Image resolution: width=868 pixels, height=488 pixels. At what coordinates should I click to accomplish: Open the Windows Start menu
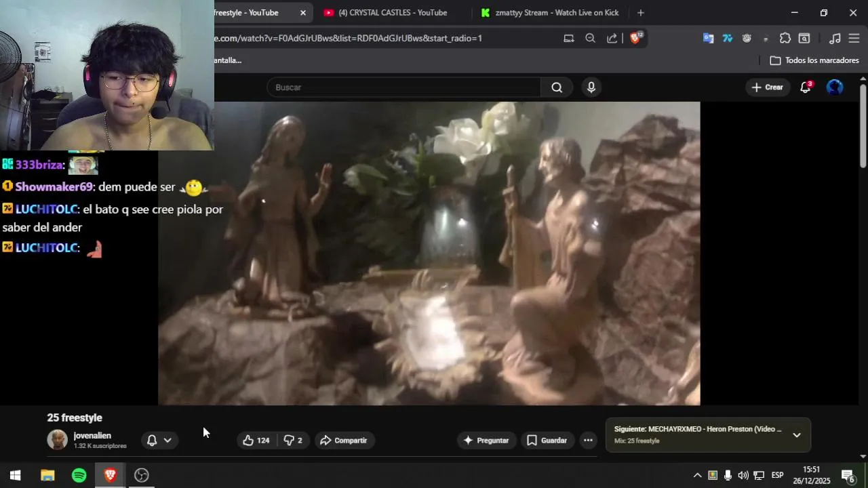pyautogui.click(x=15, y=475)
